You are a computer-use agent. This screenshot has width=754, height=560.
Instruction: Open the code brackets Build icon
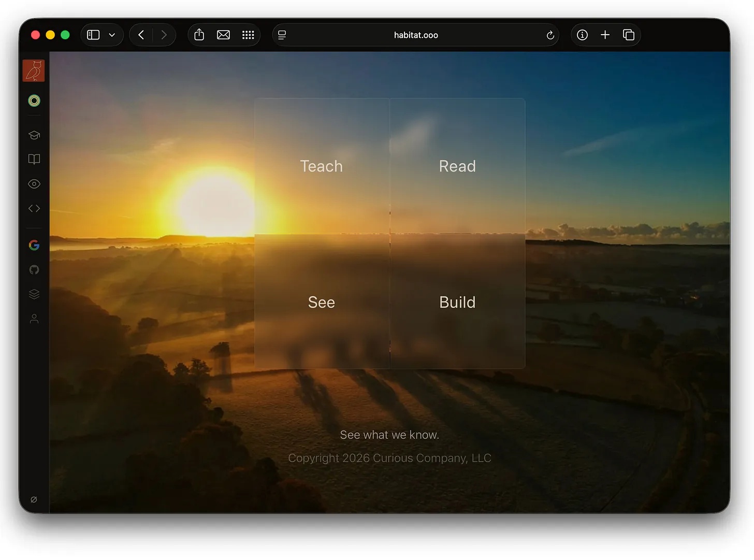pyautogui.click(x=34, y=208)
